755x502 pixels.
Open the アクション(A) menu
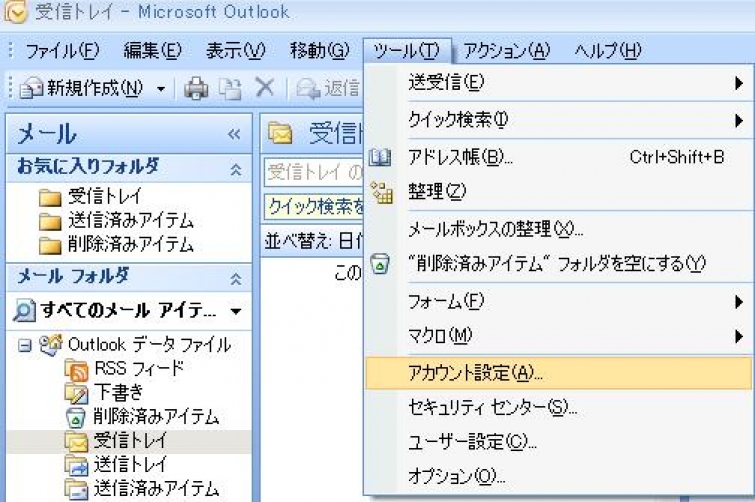click(507, 51)
